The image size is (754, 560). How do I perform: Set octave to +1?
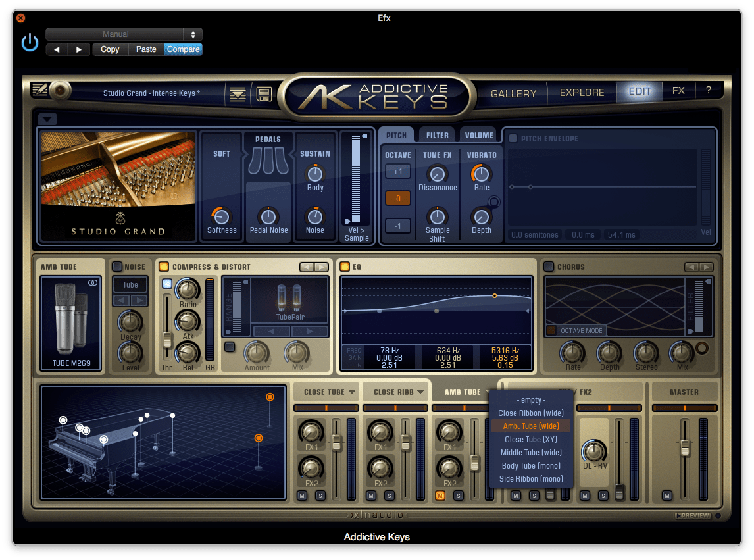397,172
